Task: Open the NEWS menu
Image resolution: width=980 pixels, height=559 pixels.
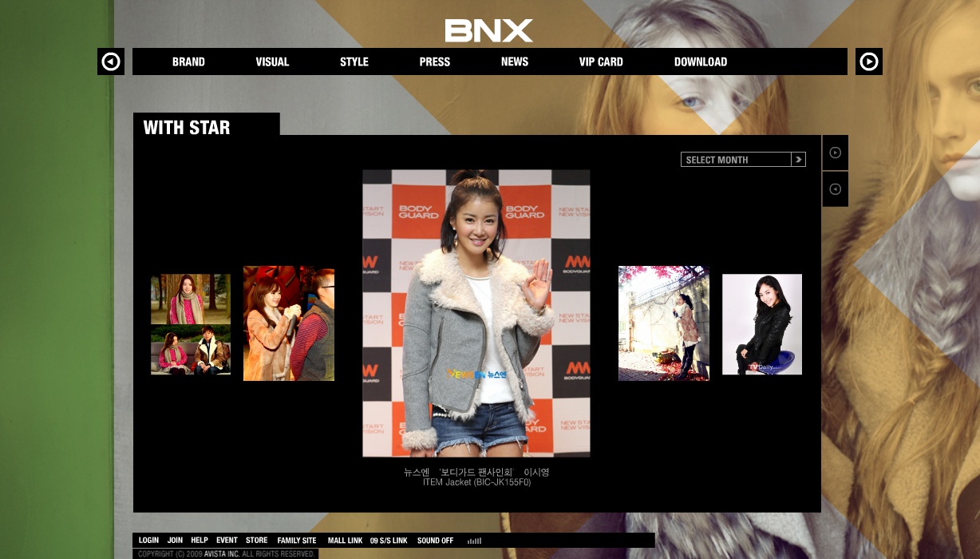Action: click(x=515, y=61)
